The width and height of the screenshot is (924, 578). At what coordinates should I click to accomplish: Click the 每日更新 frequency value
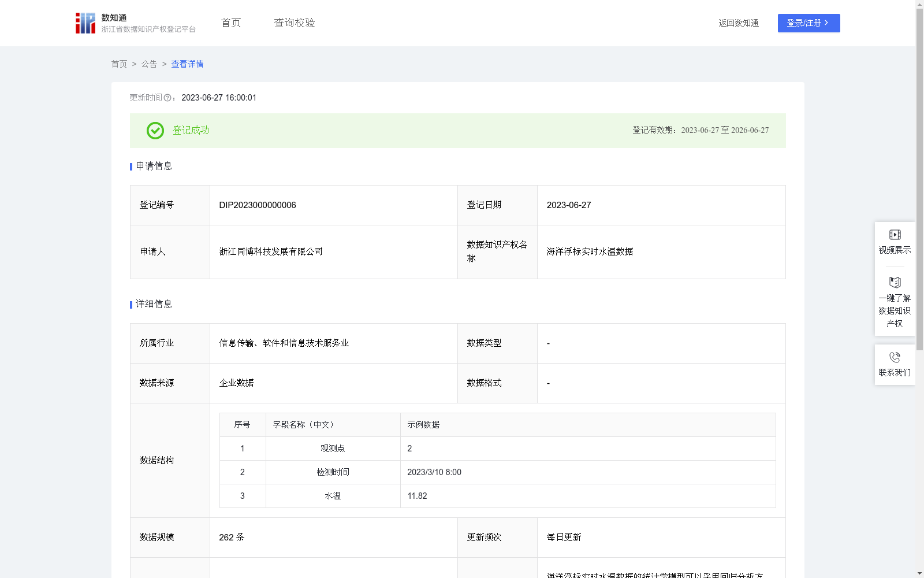pyautogui.click(x=564, y=538)
